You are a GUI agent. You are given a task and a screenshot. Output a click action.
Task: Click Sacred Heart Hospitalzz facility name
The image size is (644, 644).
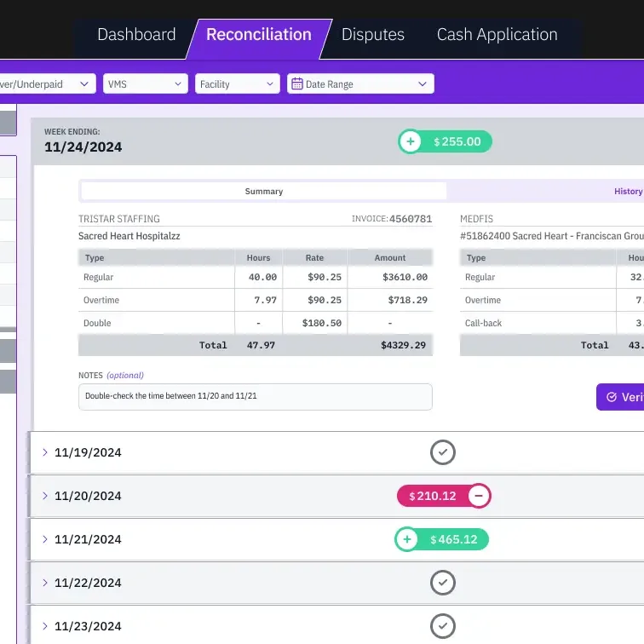point(129,236)
